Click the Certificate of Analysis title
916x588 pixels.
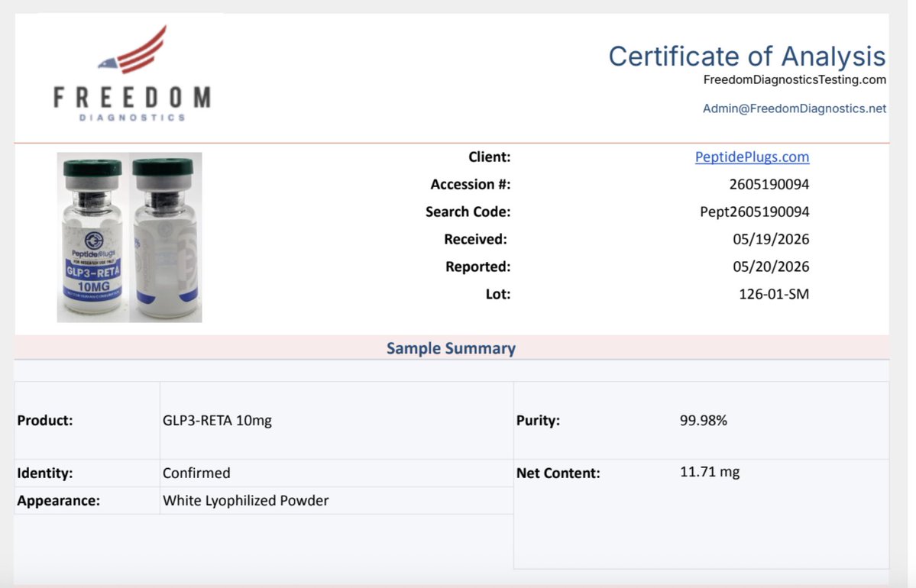click(x=747, y=57)
